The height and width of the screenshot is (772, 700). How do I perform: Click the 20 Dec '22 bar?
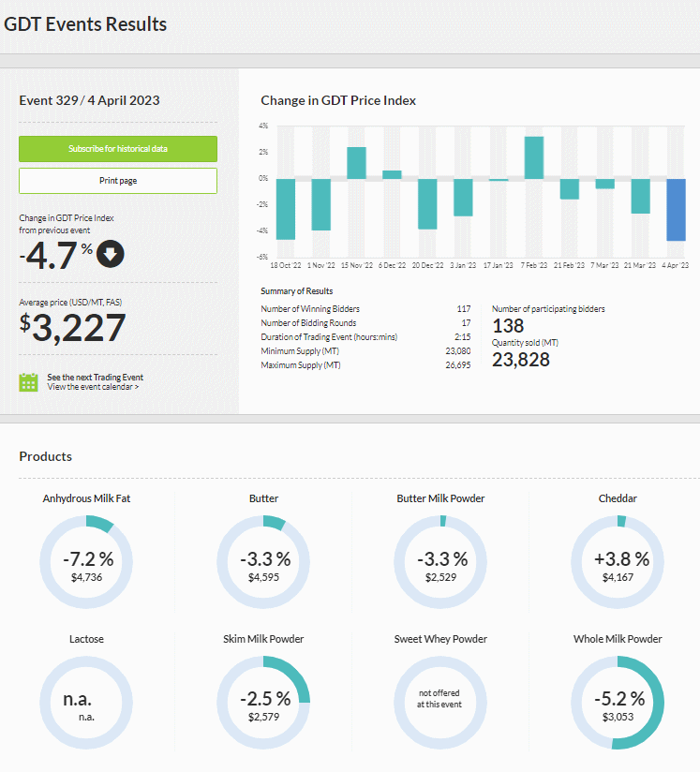point(427,204)
